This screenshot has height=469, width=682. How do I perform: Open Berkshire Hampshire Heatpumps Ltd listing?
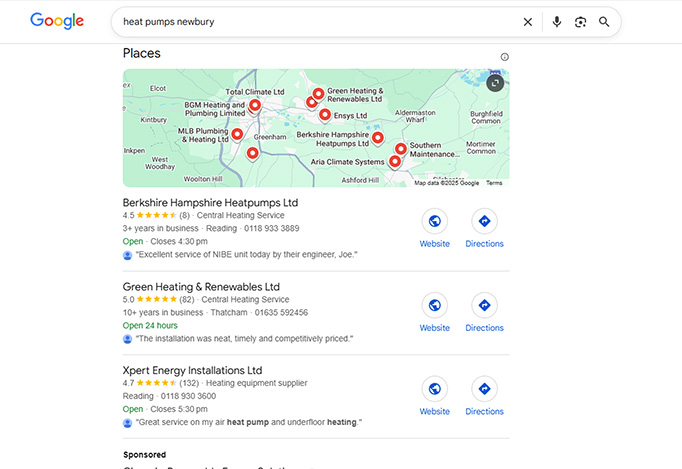210,202
